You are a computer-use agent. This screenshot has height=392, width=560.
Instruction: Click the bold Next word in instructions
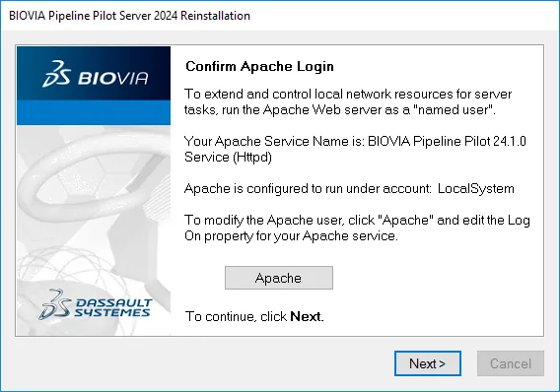[x=306, y=316]
